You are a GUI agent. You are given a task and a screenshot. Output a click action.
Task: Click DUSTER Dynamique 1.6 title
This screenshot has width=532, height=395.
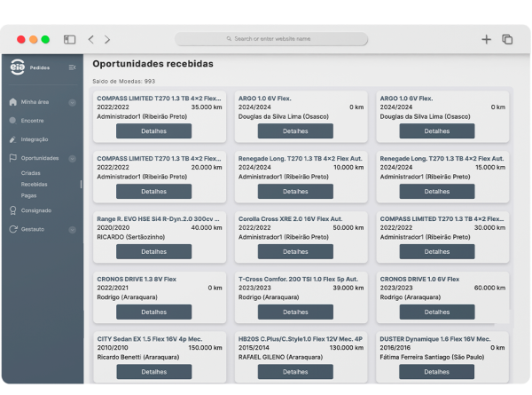click(x=435, y=339)
